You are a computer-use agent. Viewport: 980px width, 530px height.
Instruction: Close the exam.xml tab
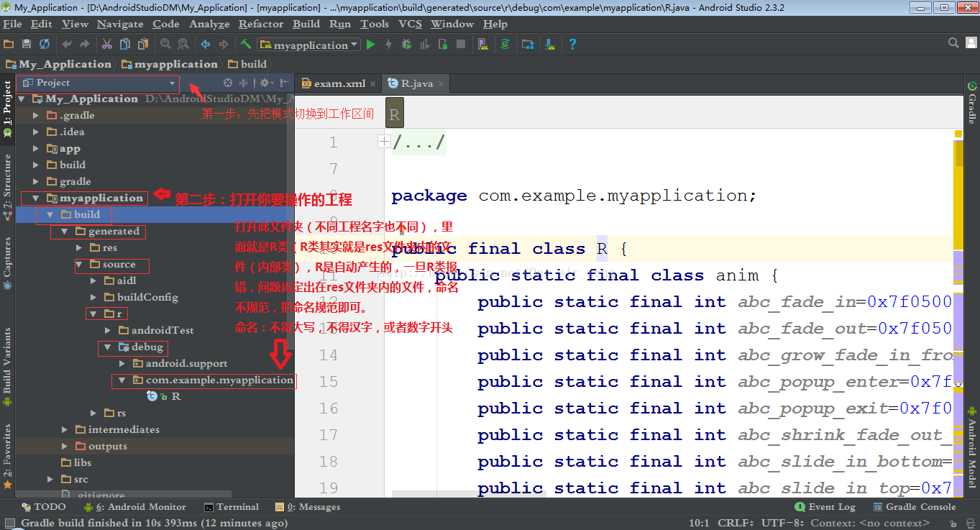tap(372, 84)
